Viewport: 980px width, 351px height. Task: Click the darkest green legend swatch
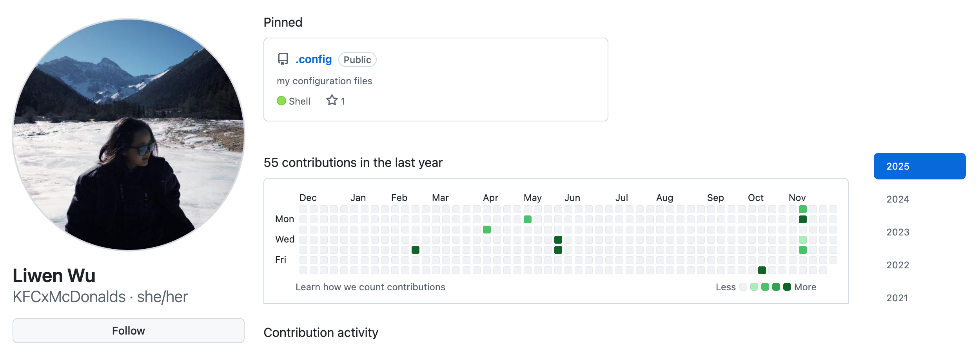tap(787, 287)
